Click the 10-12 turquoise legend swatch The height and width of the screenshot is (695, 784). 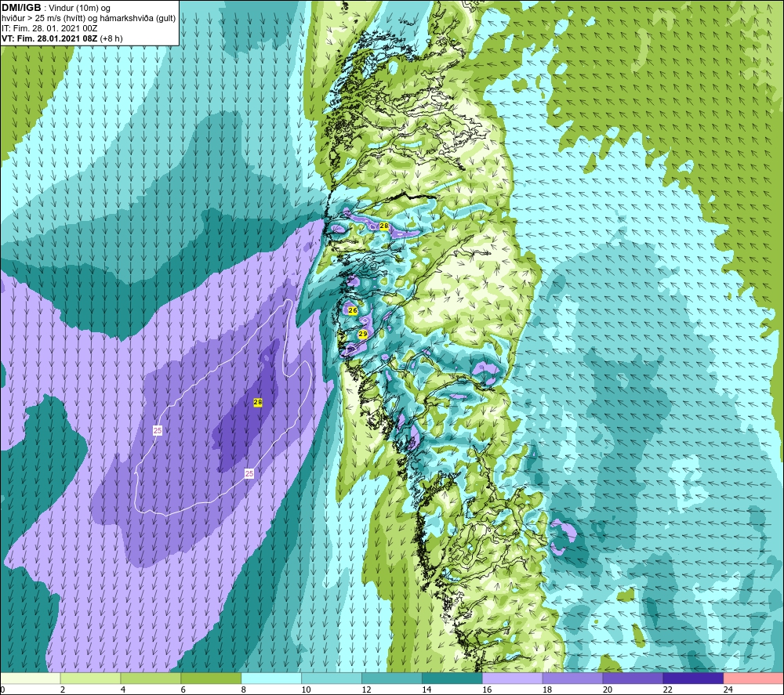pos(332,678)
